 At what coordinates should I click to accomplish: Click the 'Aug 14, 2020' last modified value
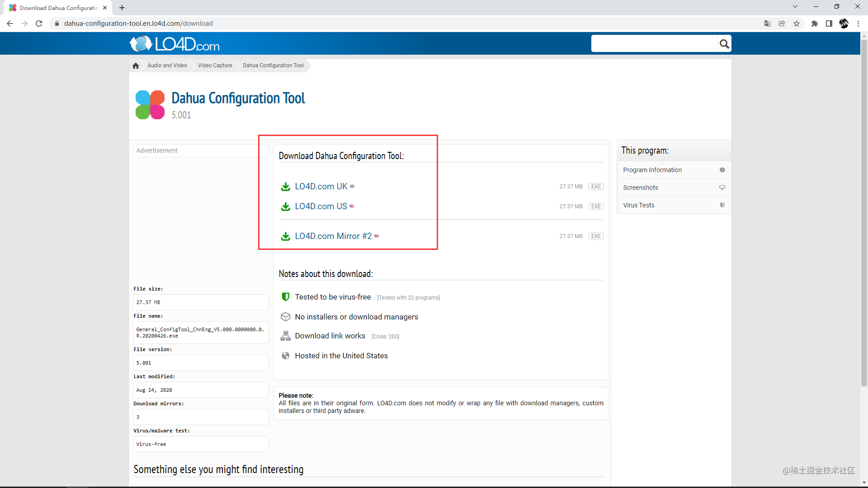tap(201, 390)
